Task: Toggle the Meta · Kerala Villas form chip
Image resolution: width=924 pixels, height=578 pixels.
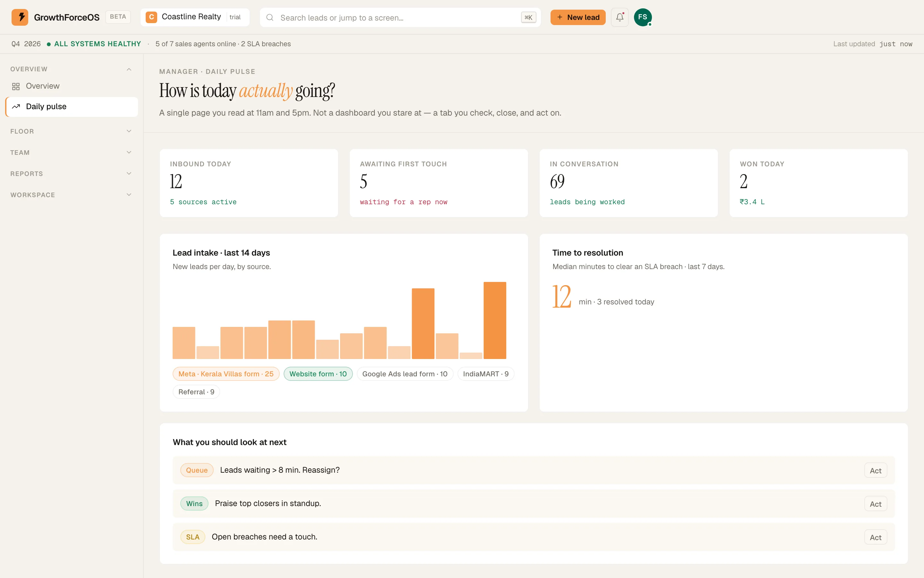Action: [x=226, y=374]
